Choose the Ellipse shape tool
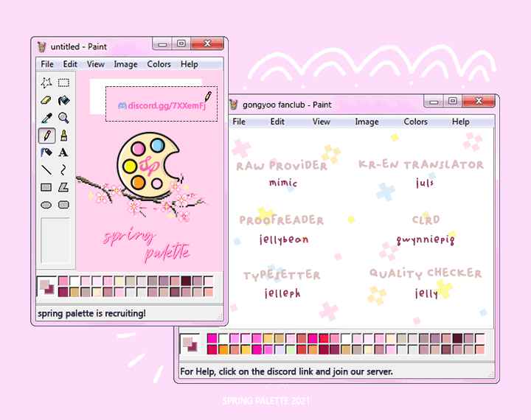Viewport: 531px width, 420px height. coord(46,205)
